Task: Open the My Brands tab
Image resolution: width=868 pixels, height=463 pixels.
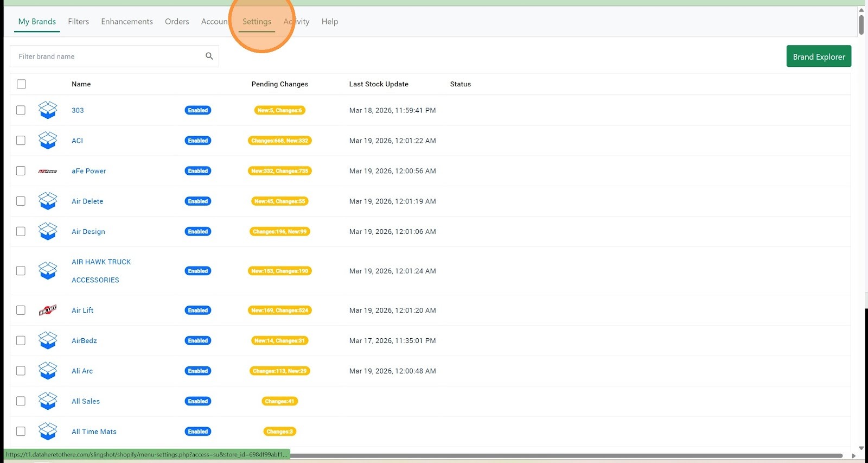Action: (37, 22)
